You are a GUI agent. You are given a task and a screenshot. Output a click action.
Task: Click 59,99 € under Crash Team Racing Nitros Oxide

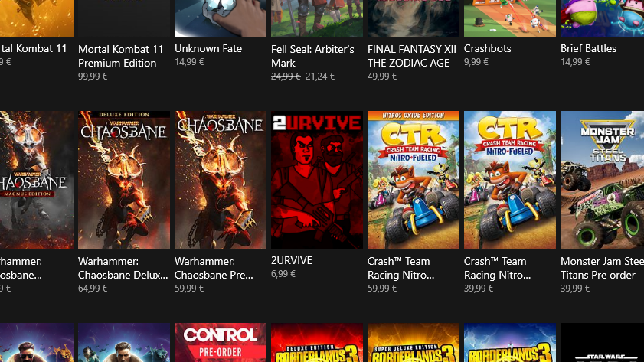pyautogui.click(x=382, y=289)
